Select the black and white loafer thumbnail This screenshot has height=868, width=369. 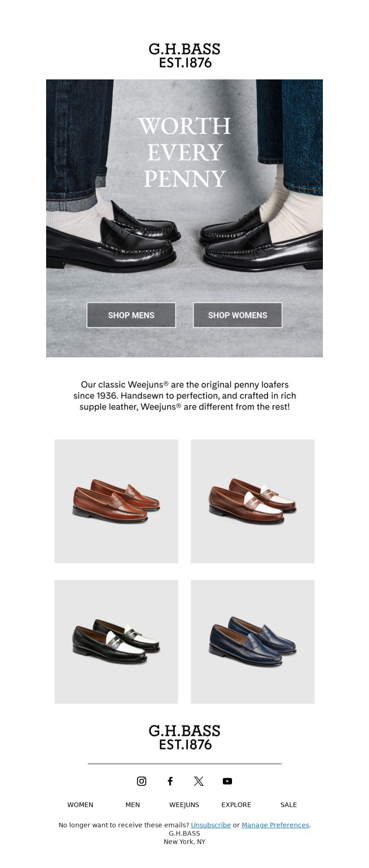[116, 641]
